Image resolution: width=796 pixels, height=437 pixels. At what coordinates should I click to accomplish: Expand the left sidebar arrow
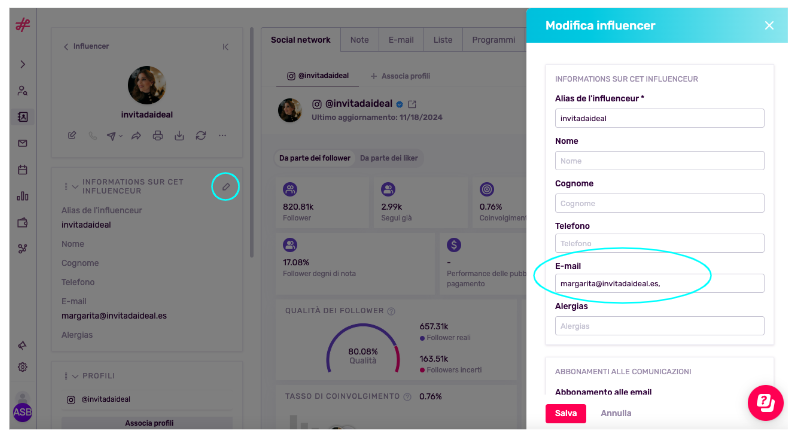coord(22,64)
